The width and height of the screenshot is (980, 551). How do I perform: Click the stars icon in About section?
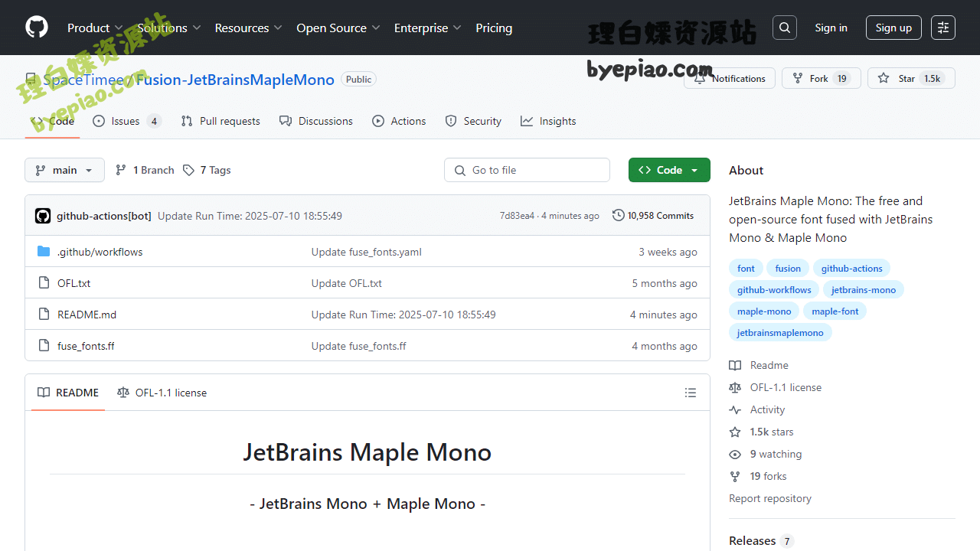click(x=735, y=432)
